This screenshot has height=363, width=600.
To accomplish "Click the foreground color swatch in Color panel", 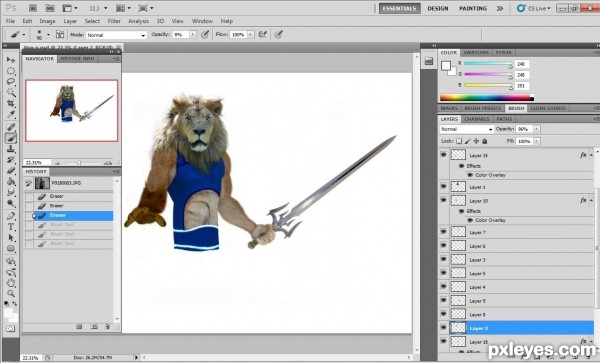I will pyautogui.click(x=445, y=66).
